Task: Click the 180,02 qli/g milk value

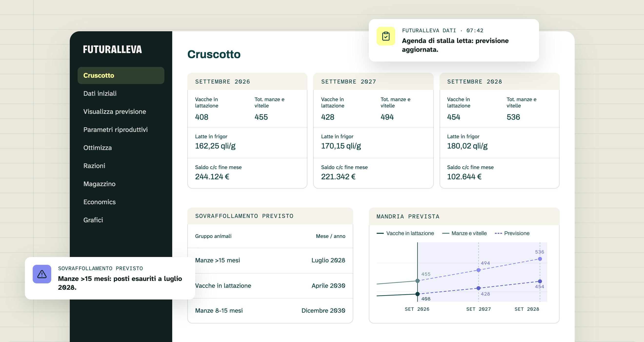Action: [x=467, y=146]
